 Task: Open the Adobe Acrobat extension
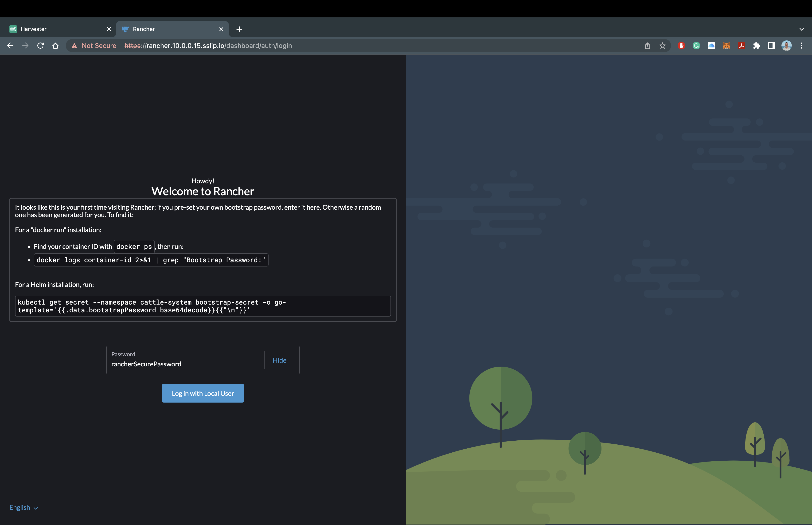click(741, 45)
